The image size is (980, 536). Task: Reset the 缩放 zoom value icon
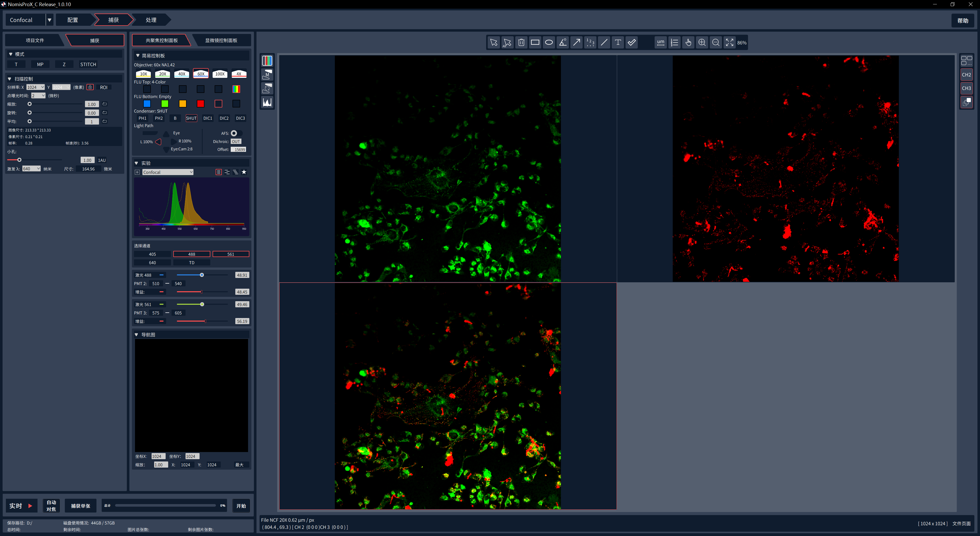(x=105, y=104)
